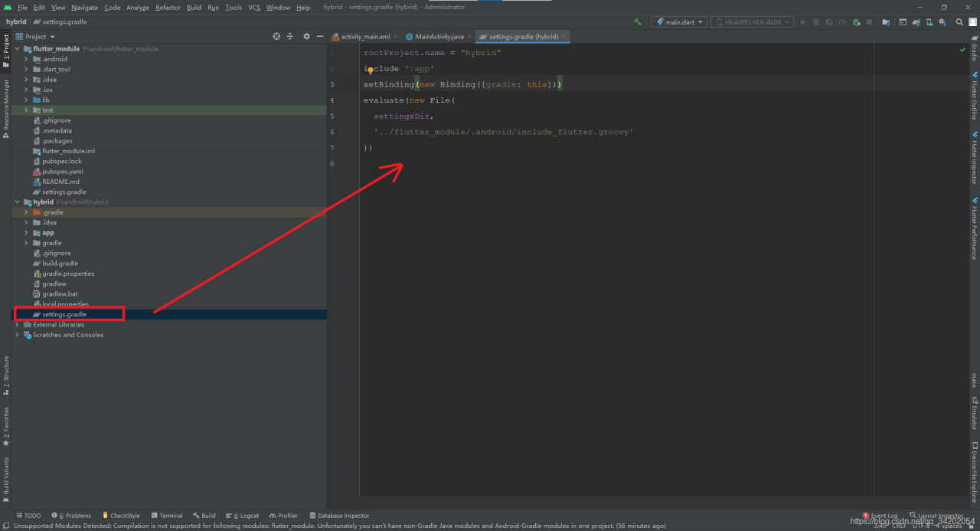Expand the .dart_tool folder
The height and width of the screenshot is (531, 980).
27,69
